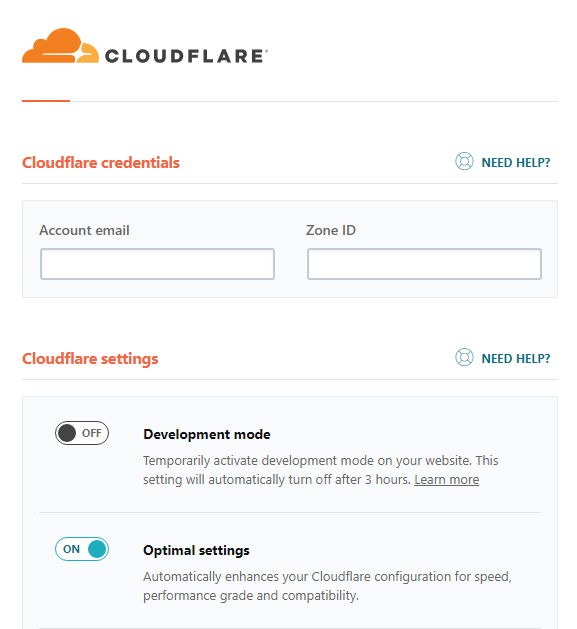
Task: Click the Zone ID label
Action: (331, 230)
